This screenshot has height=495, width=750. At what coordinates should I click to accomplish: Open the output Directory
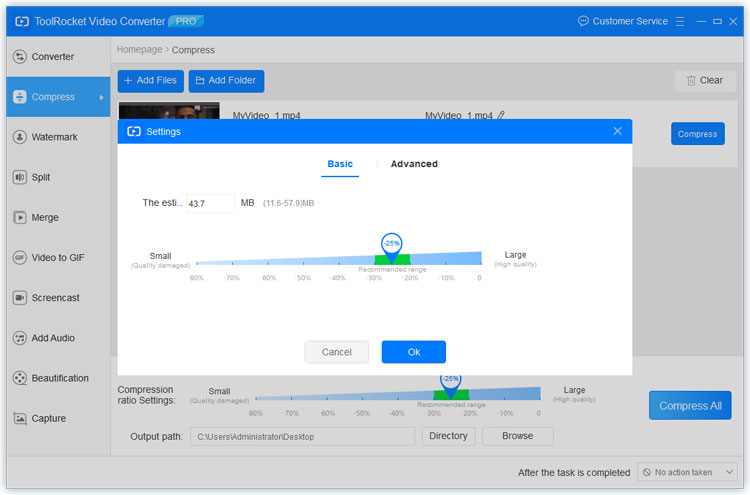pos(448,436)
